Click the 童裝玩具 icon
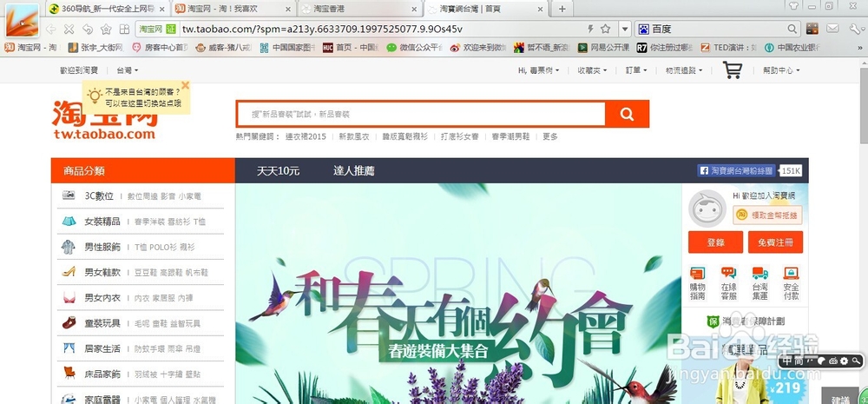Viewport: 868px width, 404px height. [69, 322]
